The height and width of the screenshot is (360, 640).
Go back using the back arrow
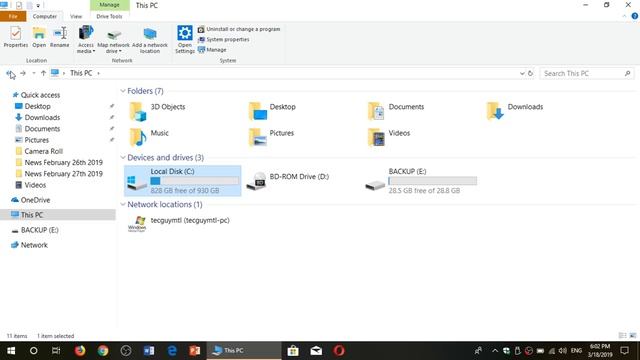(x=10, y=73)
